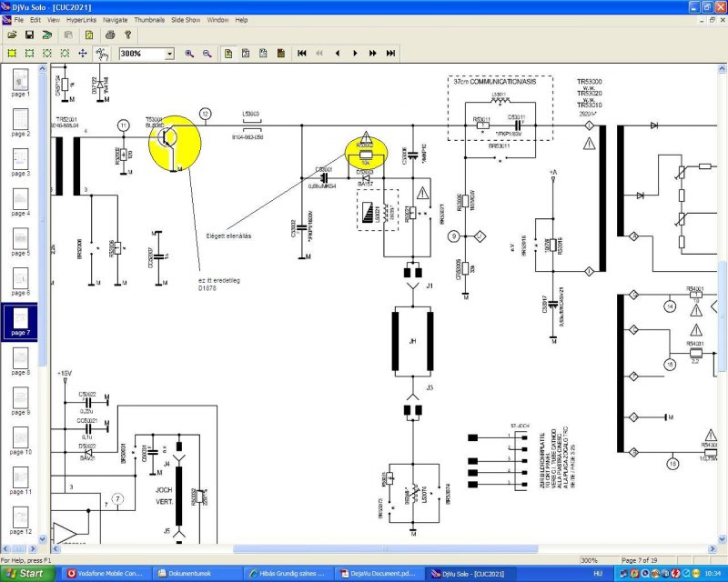Click the DjVu Solo taskbar button
Image resolution: width=728 pixels, height=582 pixels.
click(470, 574)
